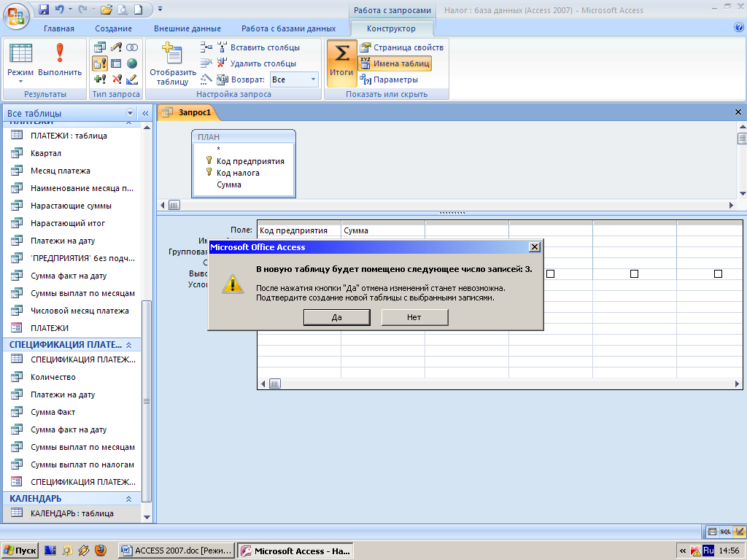
Task: Launch Firefox from quick launch
Action: pos(101,551)
